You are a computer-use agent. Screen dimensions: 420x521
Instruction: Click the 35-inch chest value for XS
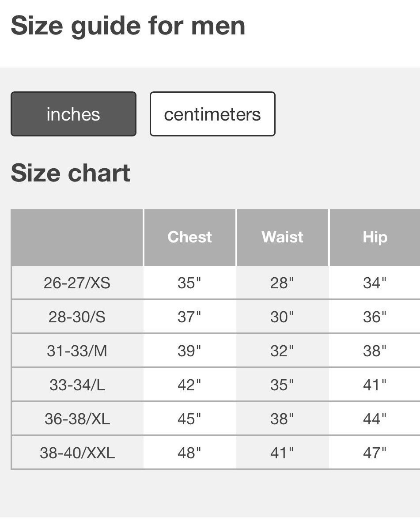pyautogui.click(x=189, y=282)
